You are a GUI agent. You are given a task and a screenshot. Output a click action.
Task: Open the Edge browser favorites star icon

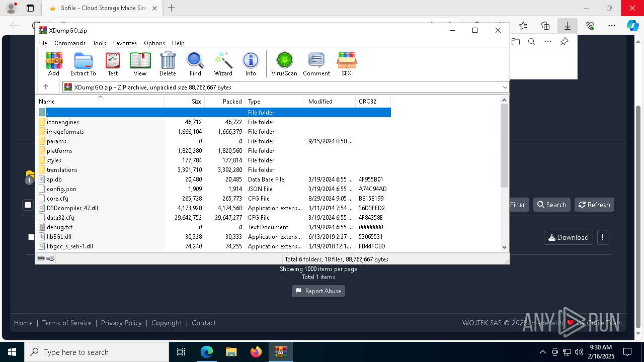coord(523,26)
